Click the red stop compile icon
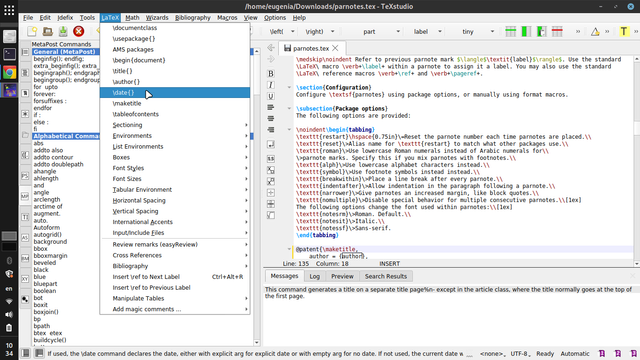Viewport: 640px width, 360px height. point(79,31)
